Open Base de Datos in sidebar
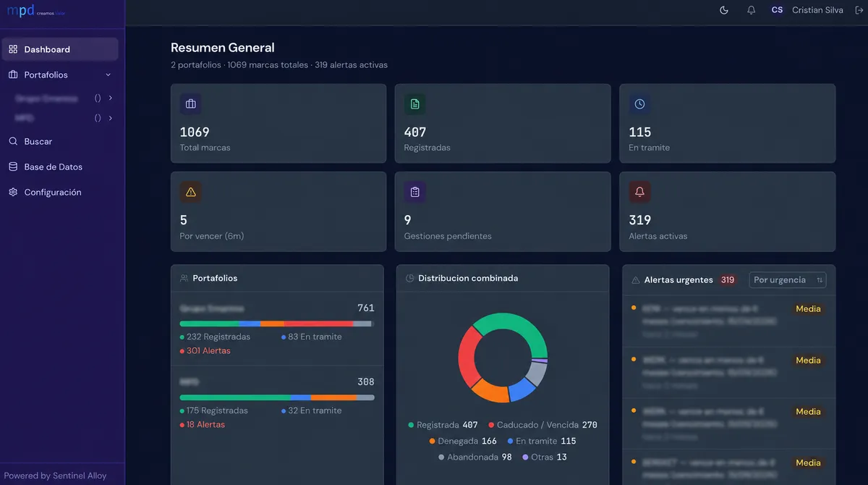 click(60, 166)
